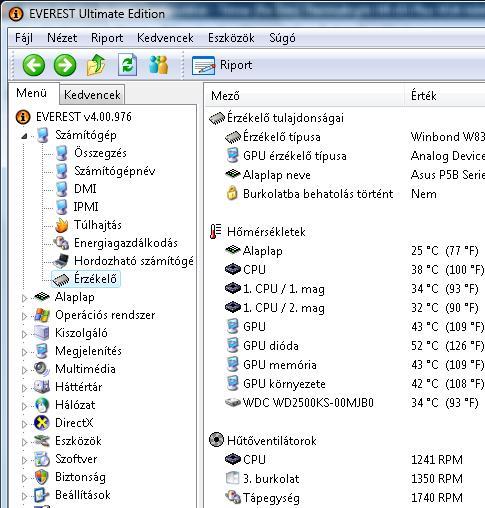The width and height of the screenshot is (485, 508).
Task: Collapse the Számítógép tree node
Action: tap(24, 136)
